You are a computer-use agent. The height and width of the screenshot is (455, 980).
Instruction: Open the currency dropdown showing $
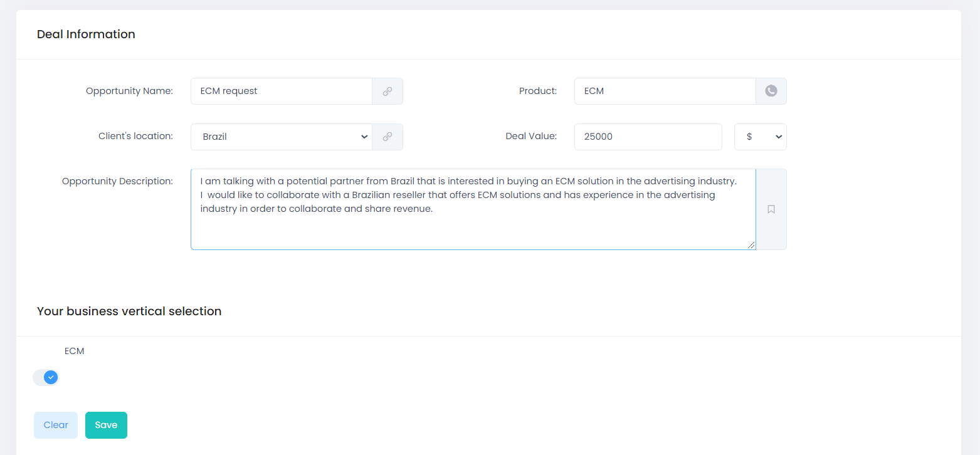point(760,137)
